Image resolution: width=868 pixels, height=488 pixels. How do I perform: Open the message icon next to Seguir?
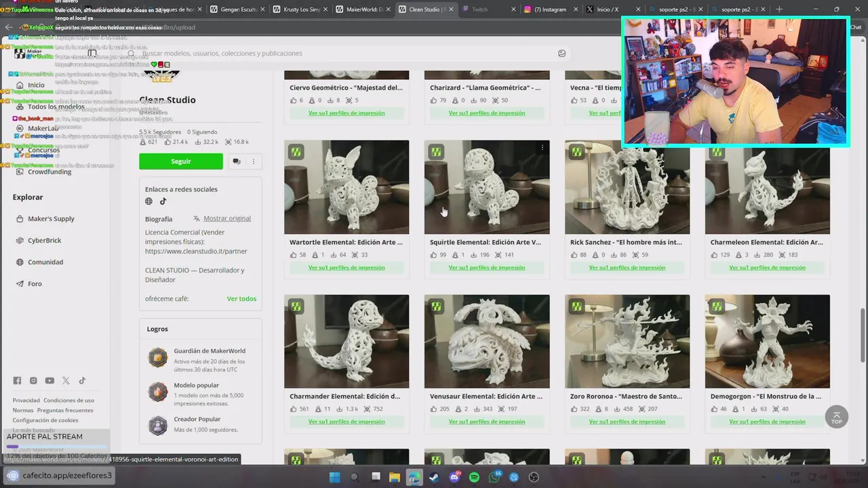pyautogui.click(x=236, y=161)
